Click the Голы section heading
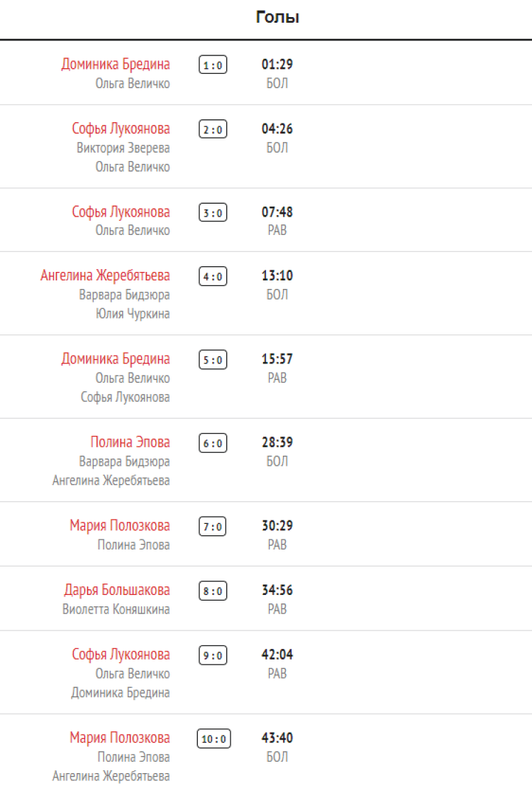 pyautogui.click(x=278, y=18)
